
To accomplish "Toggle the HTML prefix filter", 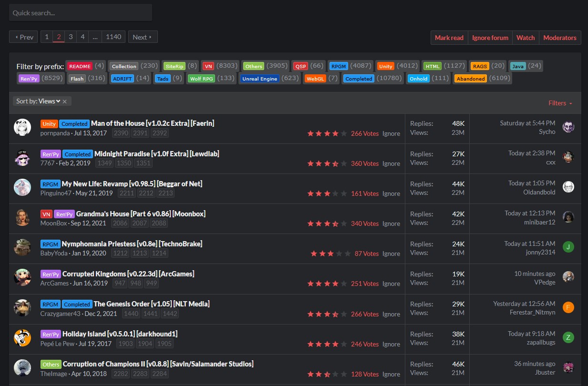I will (x=433, y=66).
